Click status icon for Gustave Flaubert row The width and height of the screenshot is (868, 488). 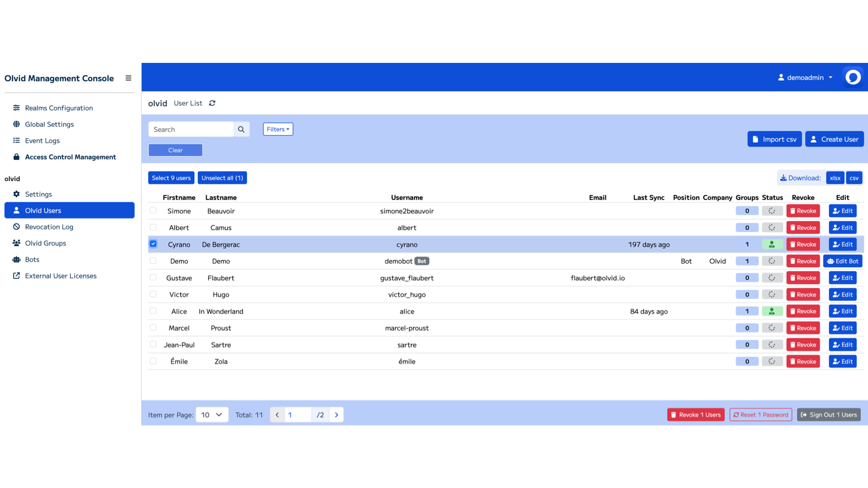coord(772,278)
